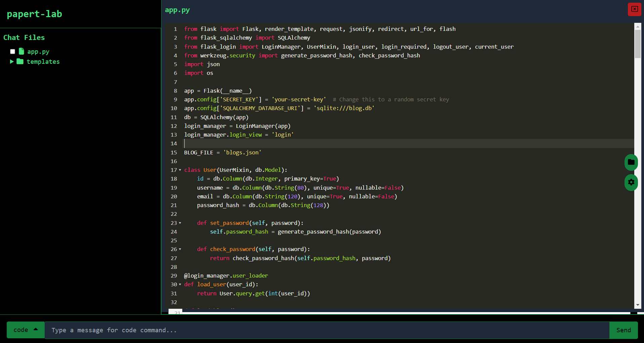Click BLOG_FILE on line 15
This screenshot has width=644, height=343.
coord(198,152)
